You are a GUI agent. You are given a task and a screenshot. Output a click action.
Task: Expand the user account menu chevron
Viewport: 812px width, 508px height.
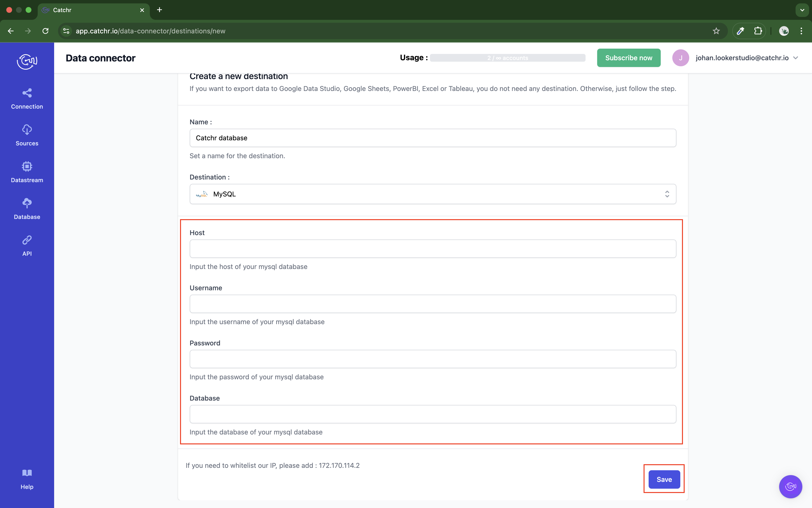(796, 58)
